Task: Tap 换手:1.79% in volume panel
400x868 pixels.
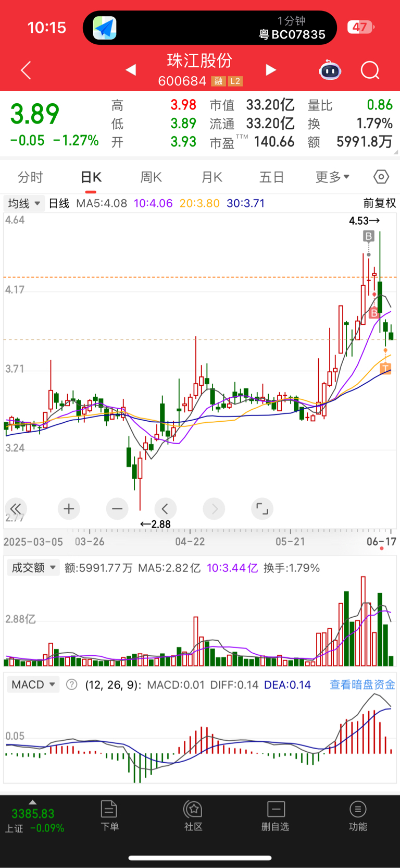Action: (292, 568)
